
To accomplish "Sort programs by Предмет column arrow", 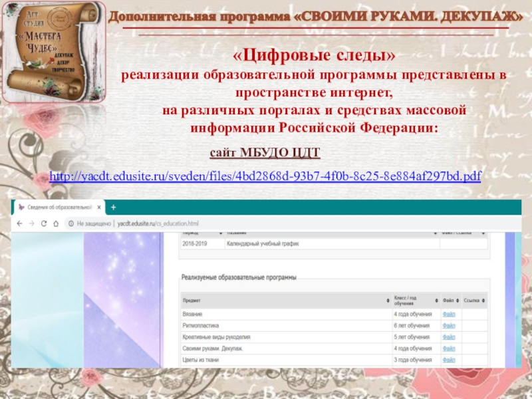I will (388, 301).
